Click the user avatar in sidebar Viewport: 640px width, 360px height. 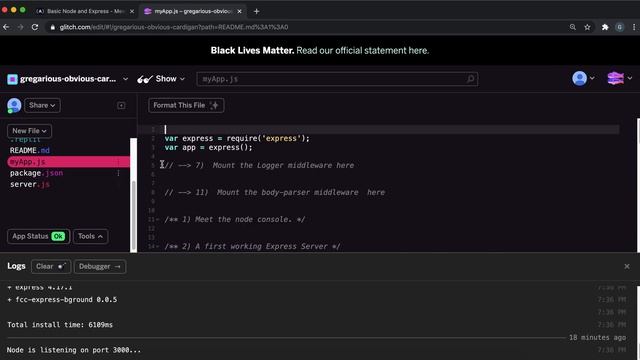pos(14,105)
